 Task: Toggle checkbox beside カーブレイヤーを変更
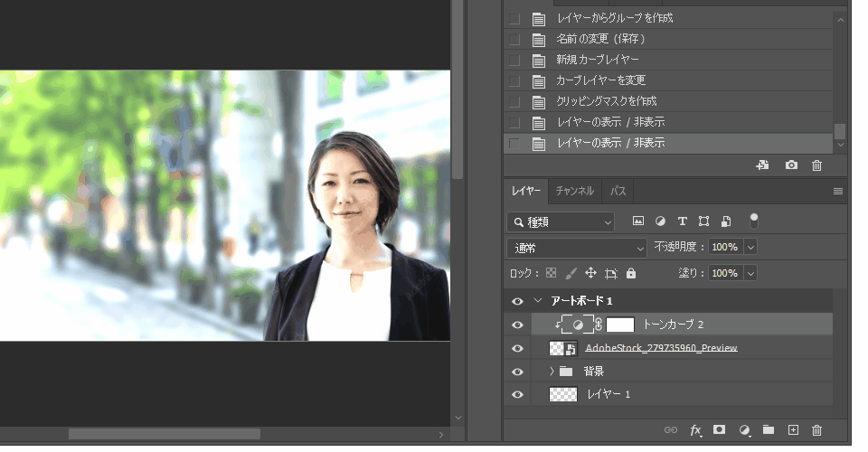[x=514, y=80]
